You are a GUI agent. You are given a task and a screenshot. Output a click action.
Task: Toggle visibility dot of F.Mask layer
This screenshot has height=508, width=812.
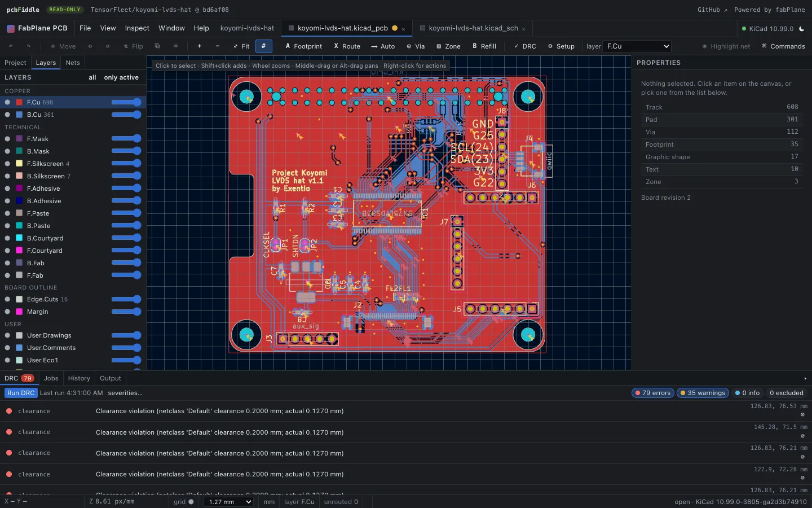[7, 139]
